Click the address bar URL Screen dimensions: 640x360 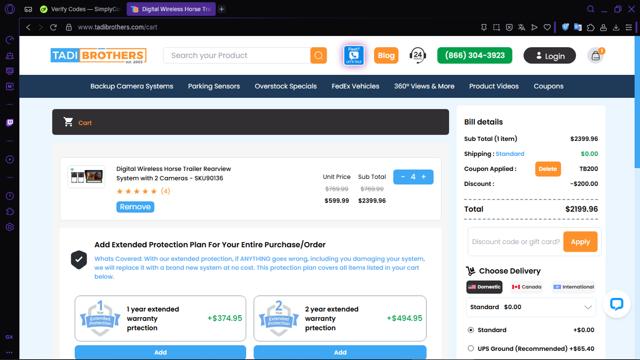pos(118,27)
